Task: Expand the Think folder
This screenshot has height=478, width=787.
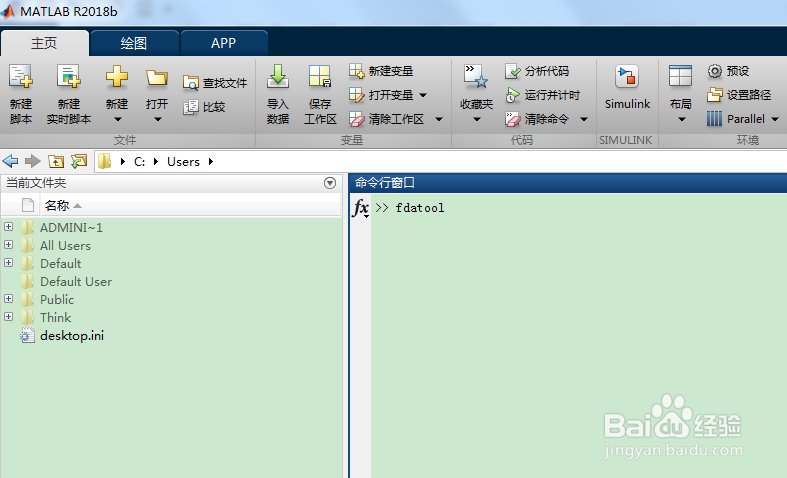Action: pyautogui.click(x=9, y=317)
